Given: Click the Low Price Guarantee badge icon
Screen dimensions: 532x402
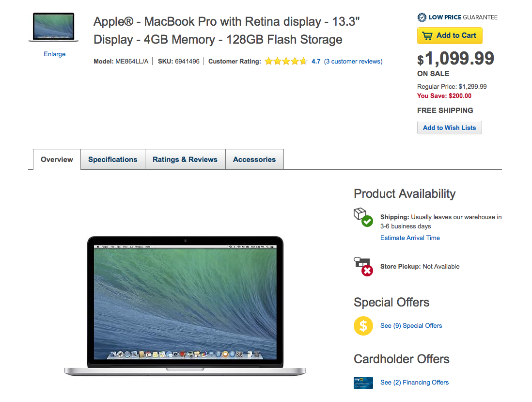Looking at the screenshot, I should [x=422, y=17].
